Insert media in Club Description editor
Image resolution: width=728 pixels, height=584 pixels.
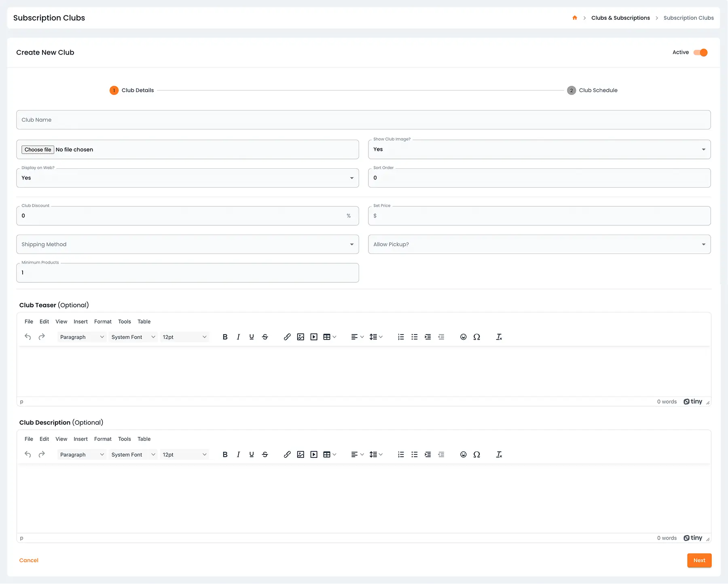314,455
